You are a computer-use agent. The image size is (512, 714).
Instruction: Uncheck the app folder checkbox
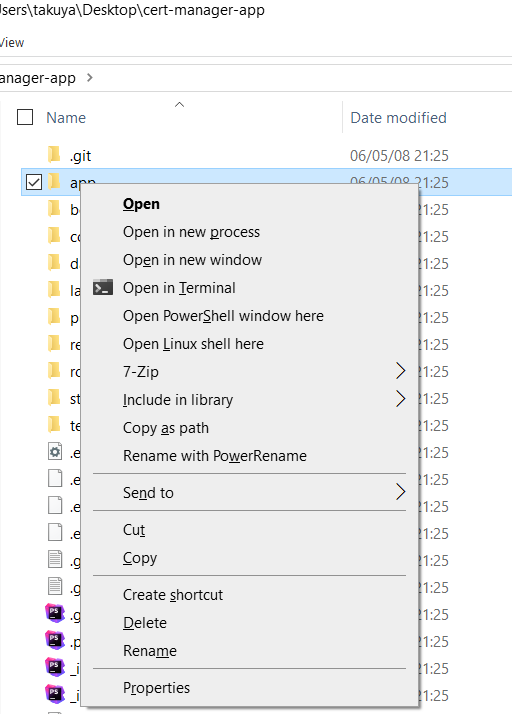[34, 182]
